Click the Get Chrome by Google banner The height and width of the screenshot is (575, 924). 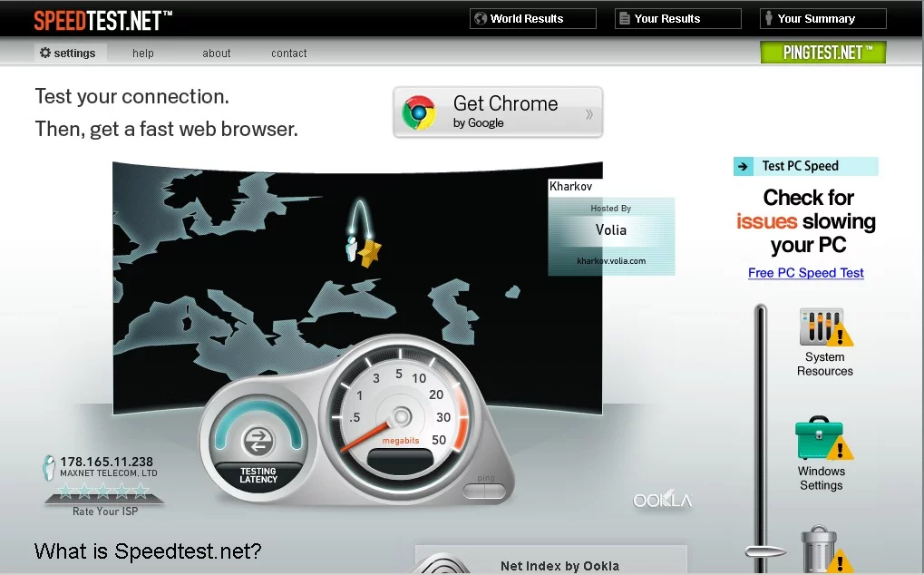(x=498, y=112)
